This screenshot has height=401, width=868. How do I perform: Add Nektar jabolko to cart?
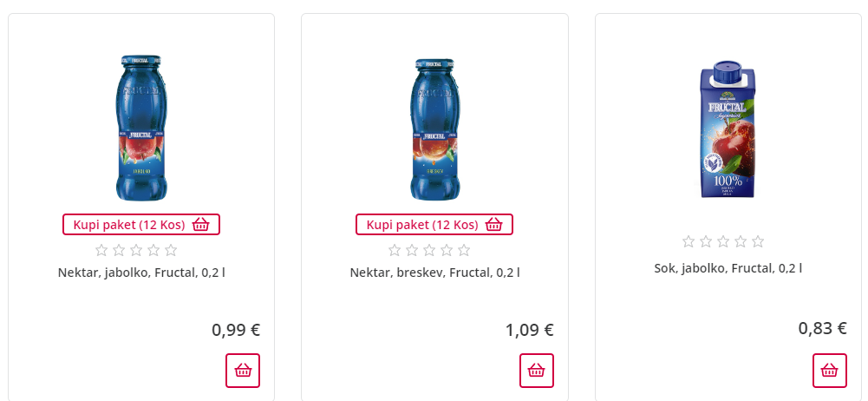[243, 371]
